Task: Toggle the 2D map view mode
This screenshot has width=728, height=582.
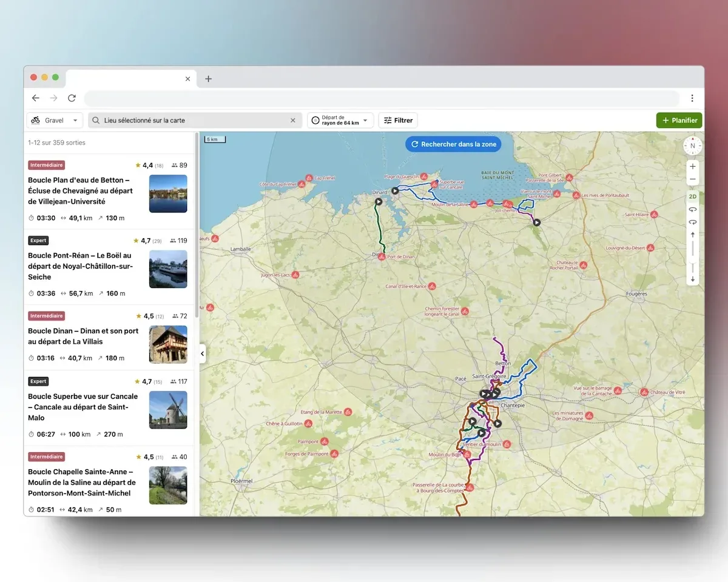Action: point(692,196)
